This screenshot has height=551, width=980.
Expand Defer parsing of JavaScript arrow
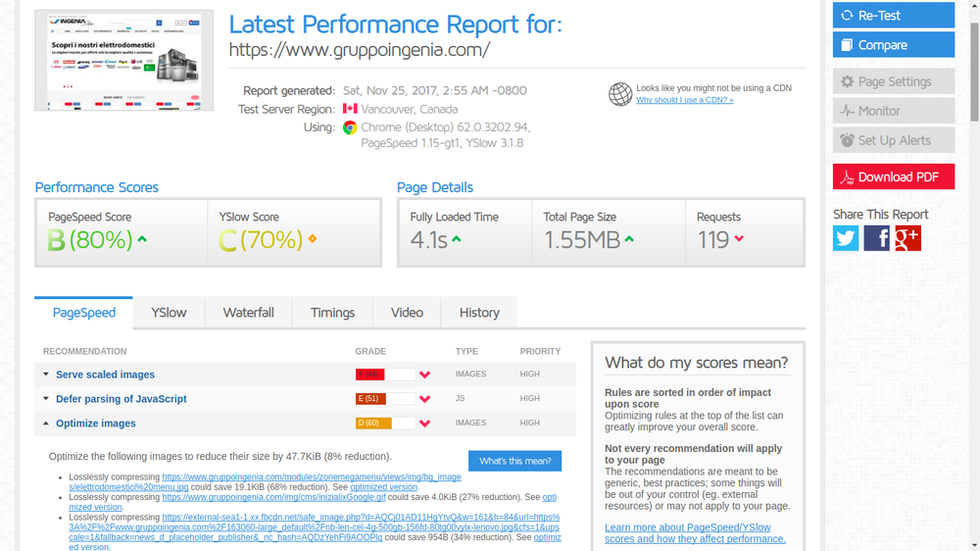pyautogui.click(x=46, y=398)
